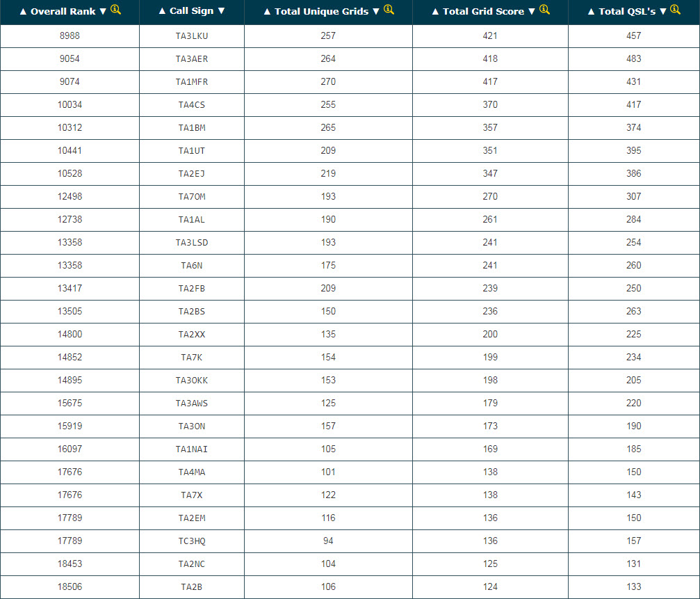Sort Total Grid Score descending arrow

tap(532, 12)
